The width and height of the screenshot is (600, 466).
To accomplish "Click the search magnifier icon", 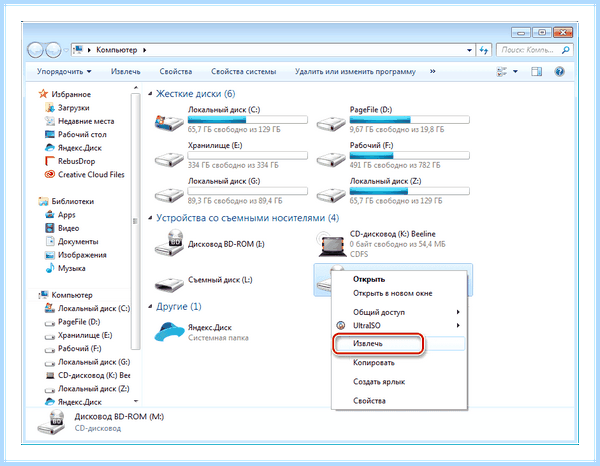I will point(565,50).
